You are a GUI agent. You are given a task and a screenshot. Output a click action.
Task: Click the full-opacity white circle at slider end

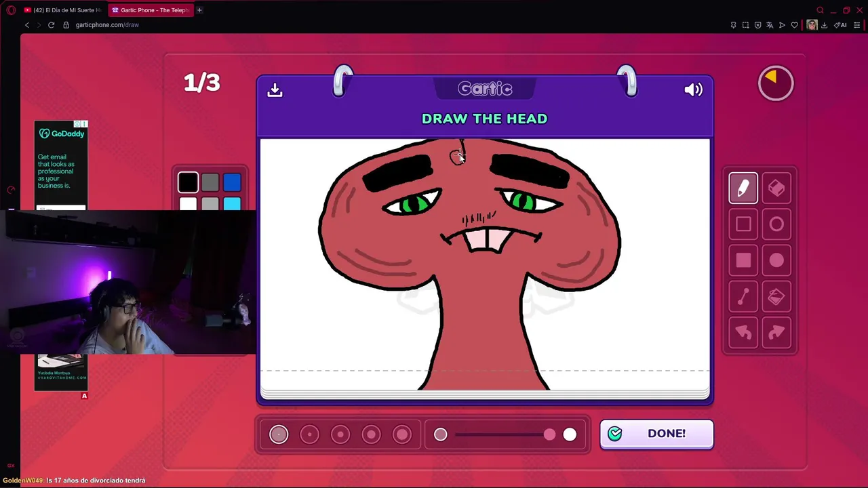tap(570, 434)
